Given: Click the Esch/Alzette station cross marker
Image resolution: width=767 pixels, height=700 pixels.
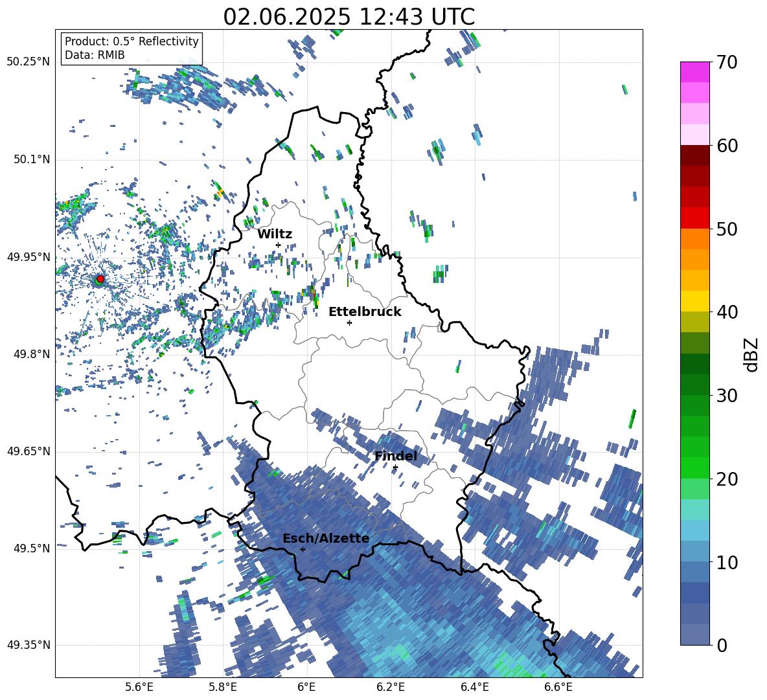Looking at the screenshot, I should [x=303, y=549].
